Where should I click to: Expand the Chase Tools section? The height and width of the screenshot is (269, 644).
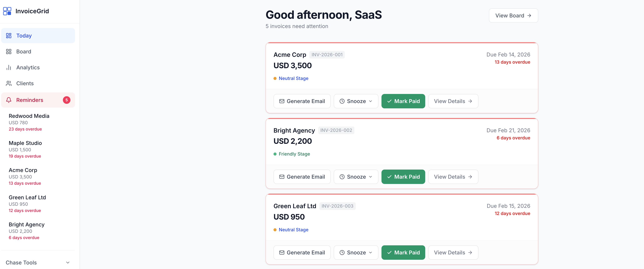(x=38, y=263)
